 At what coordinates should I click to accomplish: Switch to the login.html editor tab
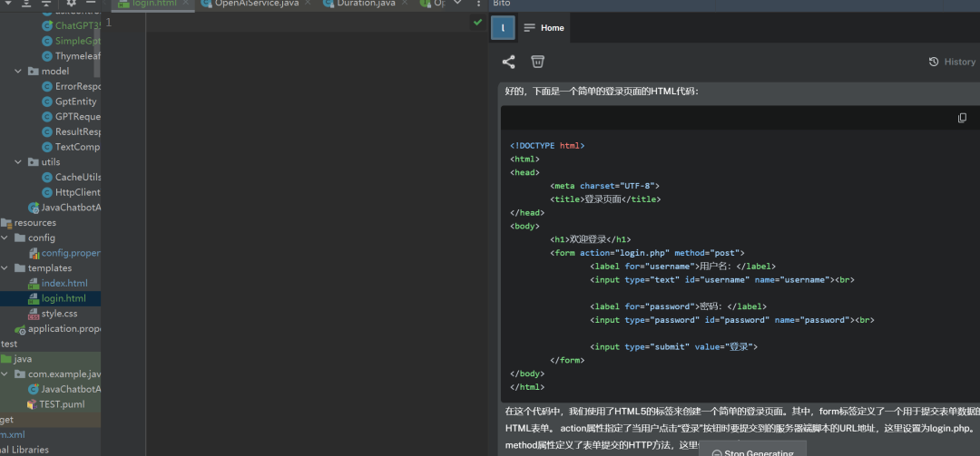pos(154,4)
